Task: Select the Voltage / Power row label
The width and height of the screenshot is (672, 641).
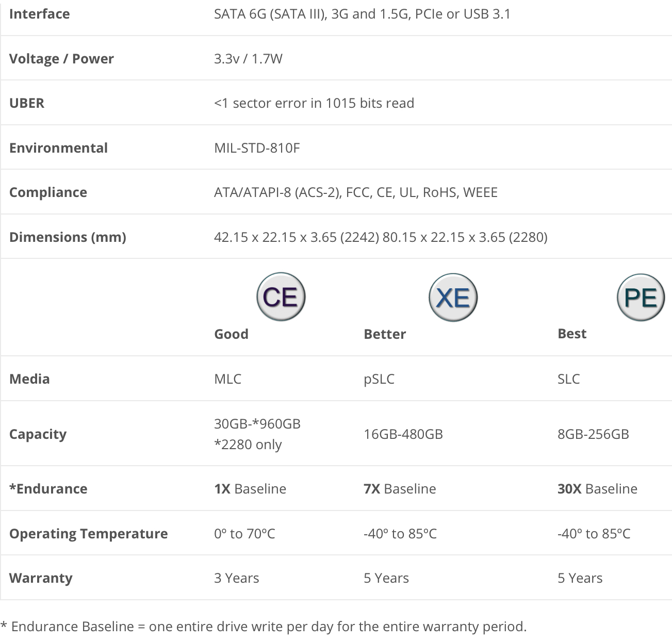Action: [61, 59]
